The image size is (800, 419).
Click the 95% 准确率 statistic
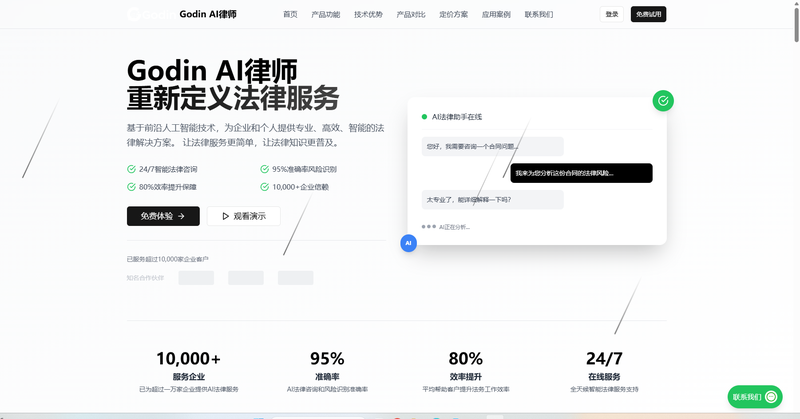click(327, 372)
